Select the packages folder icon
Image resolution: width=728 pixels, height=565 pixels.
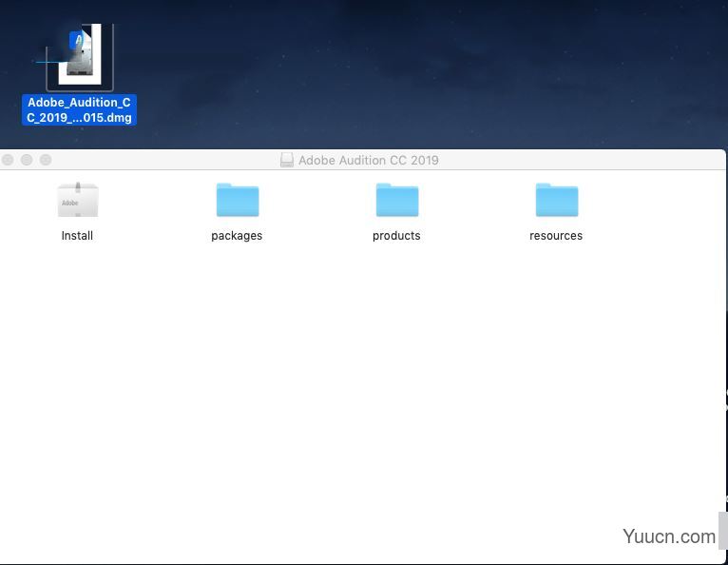237,201
